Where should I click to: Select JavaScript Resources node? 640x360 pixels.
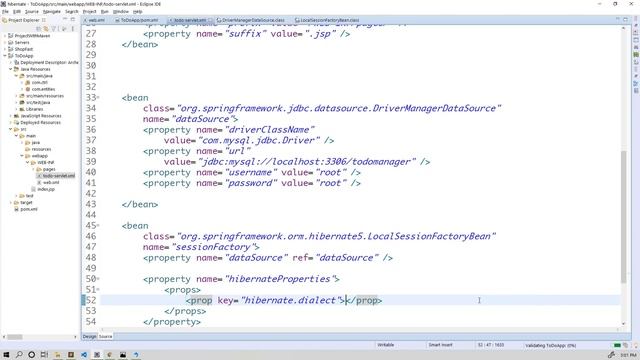point(38,116)
